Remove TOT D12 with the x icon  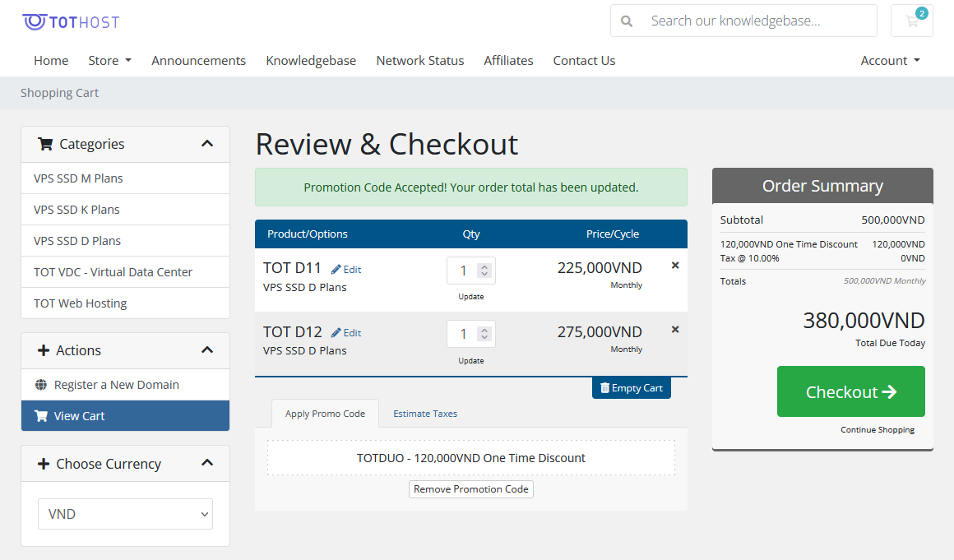(x=675, y=329)
